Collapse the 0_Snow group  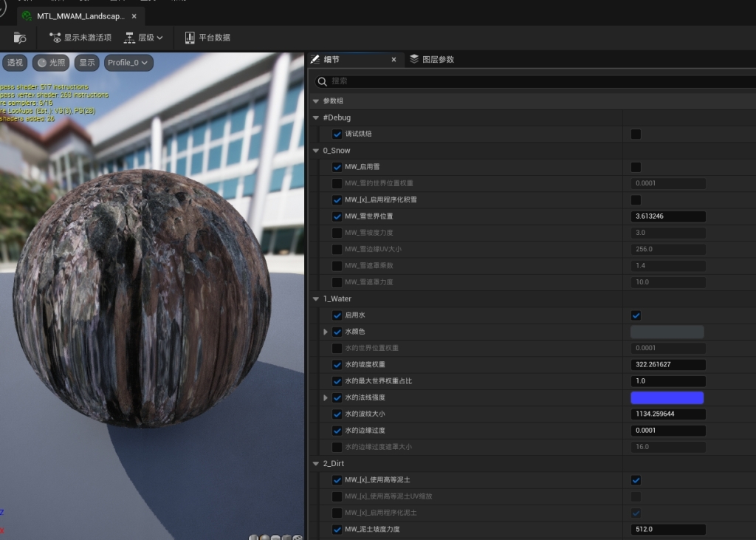(x=316, y=151)
